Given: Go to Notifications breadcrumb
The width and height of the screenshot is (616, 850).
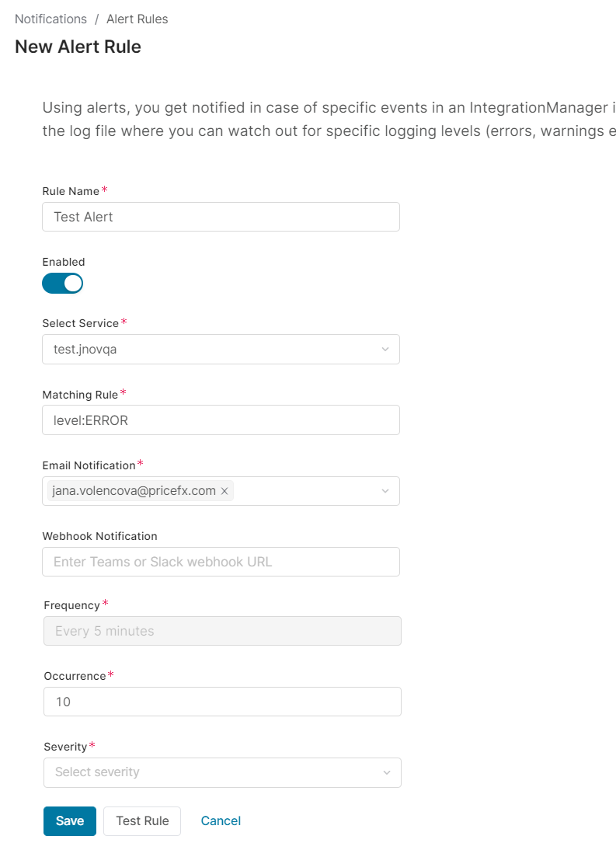Looking at the screenshot, I should pos(50,19).
